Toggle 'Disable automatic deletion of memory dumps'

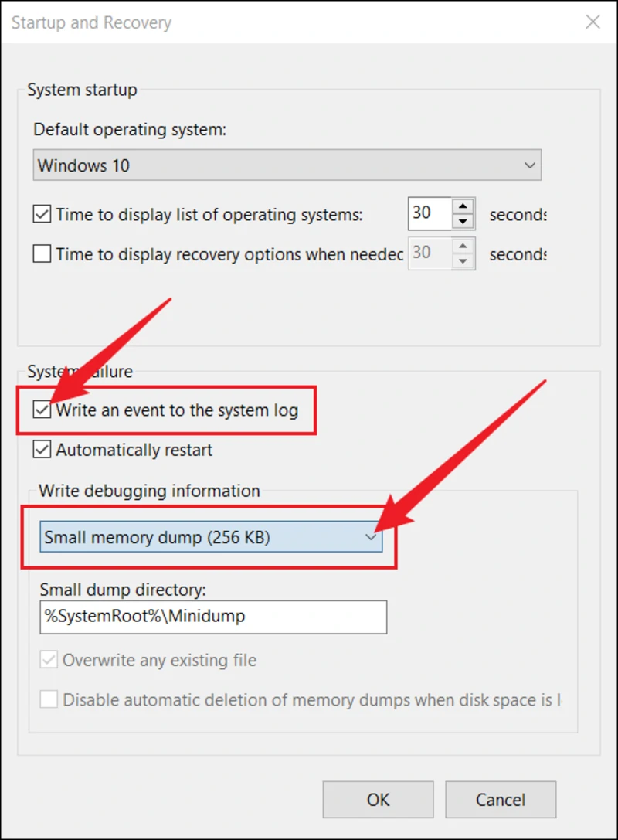click(x=49, y=700)
